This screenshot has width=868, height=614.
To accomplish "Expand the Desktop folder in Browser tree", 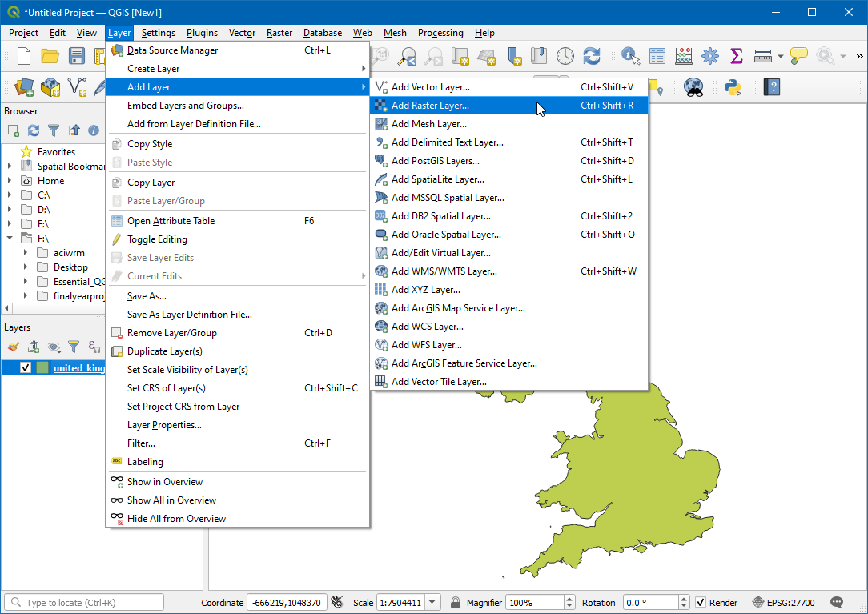I will (26, 267).
